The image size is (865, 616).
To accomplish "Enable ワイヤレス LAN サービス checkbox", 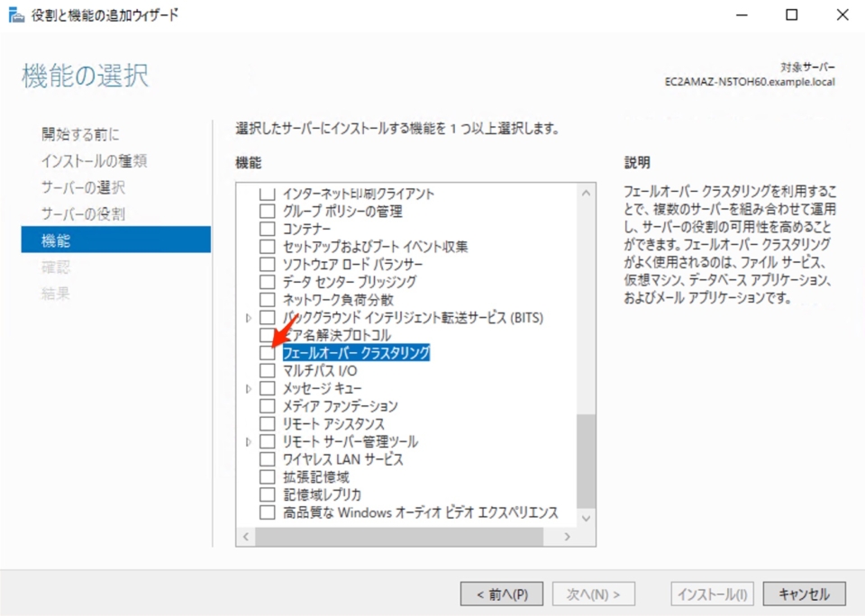I will click(267, 459).
